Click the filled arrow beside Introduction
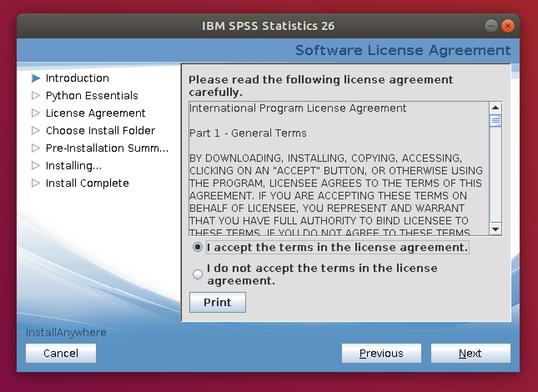538x392 pixels. [x=36, y=78]
